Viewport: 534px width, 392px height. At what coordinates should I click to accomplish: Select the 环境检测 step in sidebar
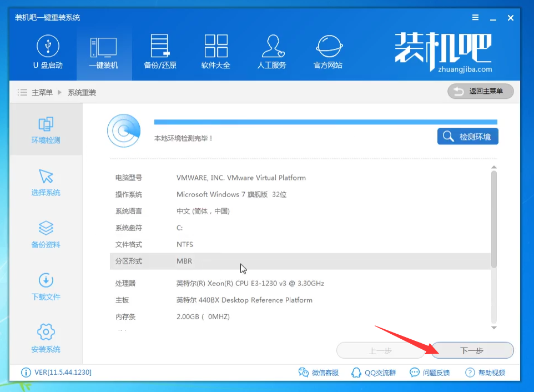click(46, 130)
